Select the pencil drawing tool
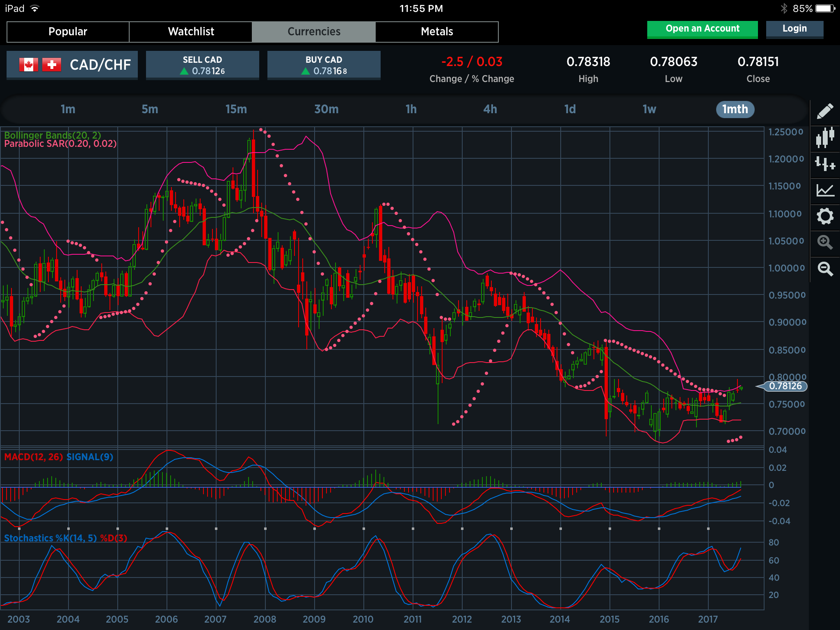Screen dimensions: 840x630 click(825, 111)
